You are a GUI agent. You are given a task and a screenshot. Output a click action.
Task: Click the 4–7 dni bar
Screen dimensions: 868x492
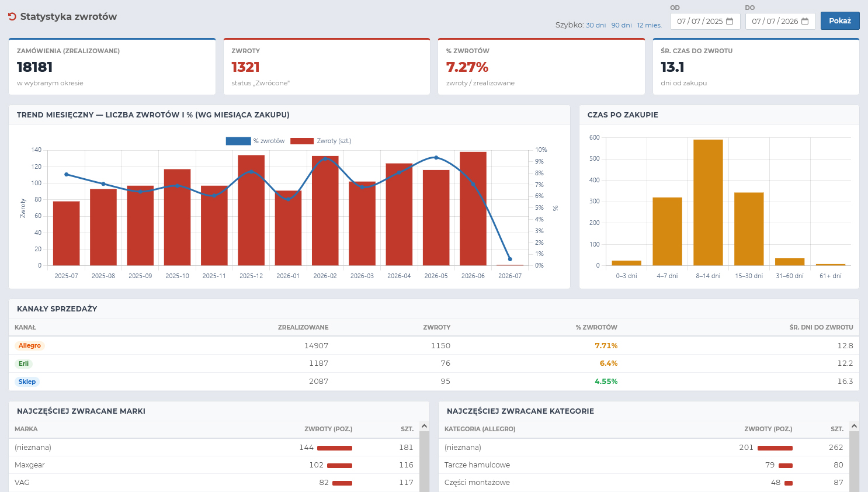[x=667, y=231]
